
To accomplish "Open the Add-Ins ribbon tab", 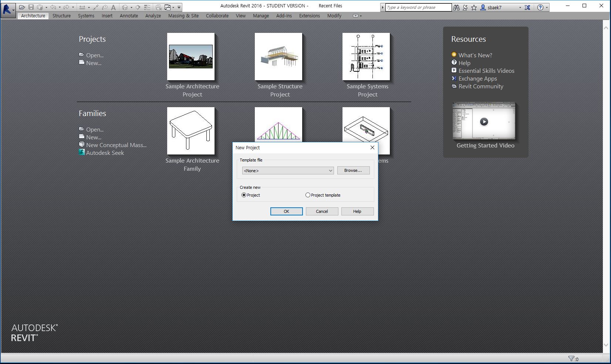I will 284,16.
